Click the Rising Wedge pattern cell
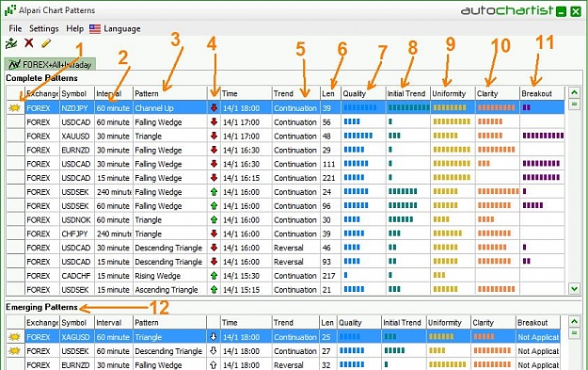 170,276
